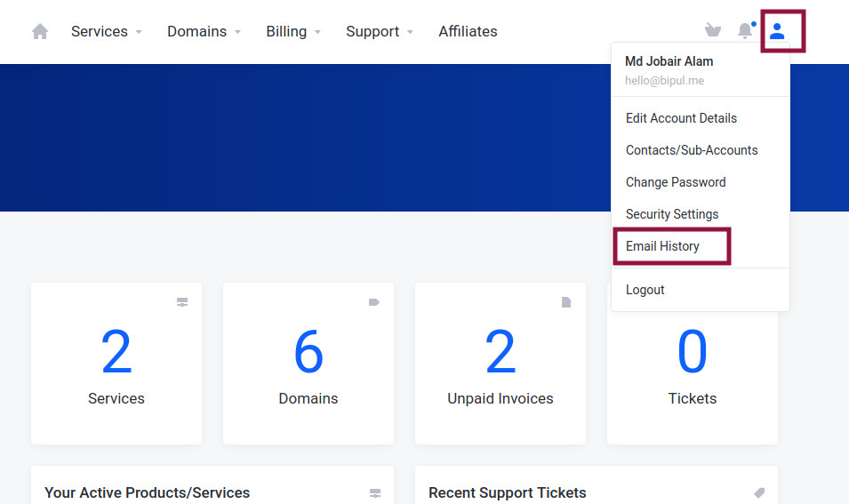This screenshot has height=504, width=849.
Task: Expand the Domains dropdown menu
Action: [x=204, y=31]
